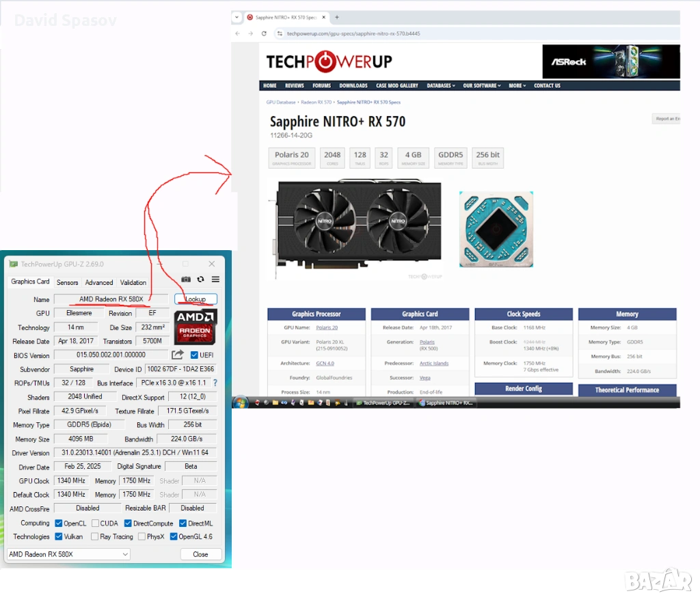Screen dimensions: 700x600
Task: Click the AMD Radeon Graphics logo
Action: pos(196,327)
